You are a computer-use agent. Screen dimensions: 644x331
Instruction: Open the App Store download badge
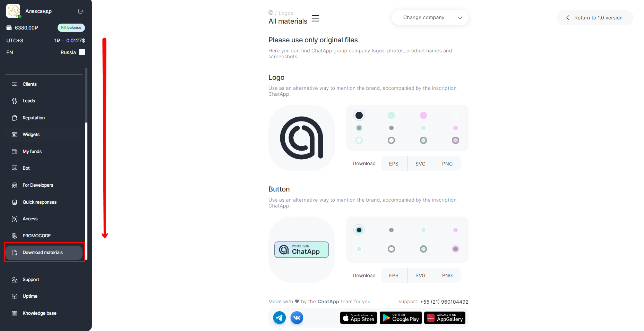358,318
